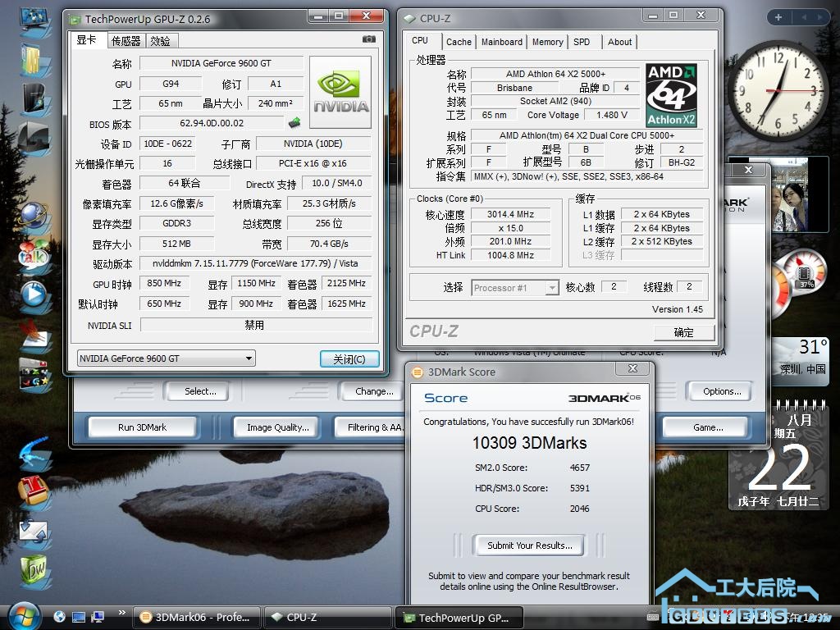Open Google Talk from the desktop dock
The width and height of the screenshot is (840, 630).
[34, 255]
